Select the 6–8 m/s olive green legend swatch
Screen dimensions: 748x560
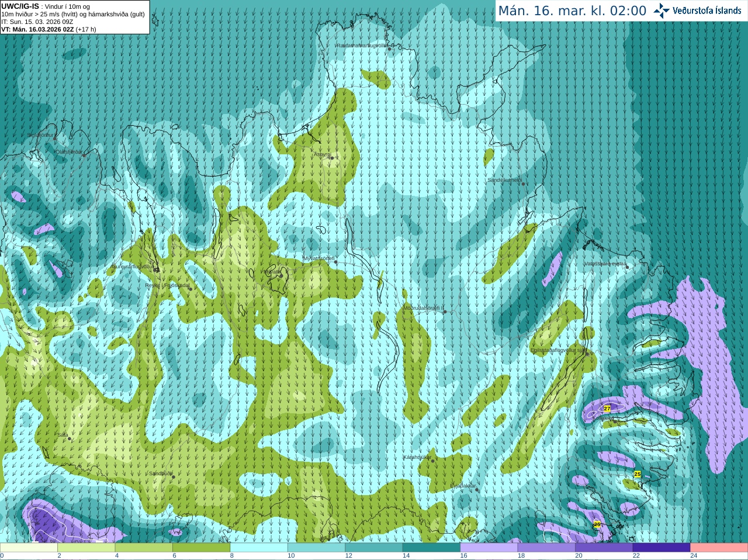coord(202,548)
